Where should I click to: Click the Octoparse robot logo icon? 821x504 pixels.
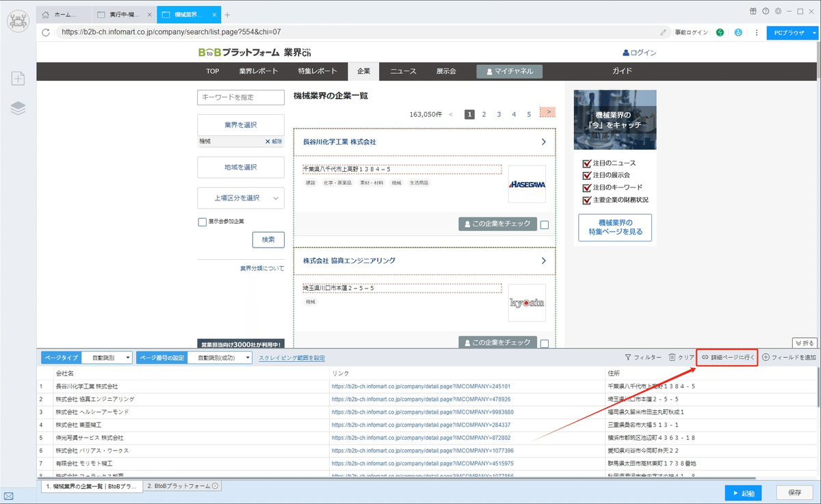18,21
